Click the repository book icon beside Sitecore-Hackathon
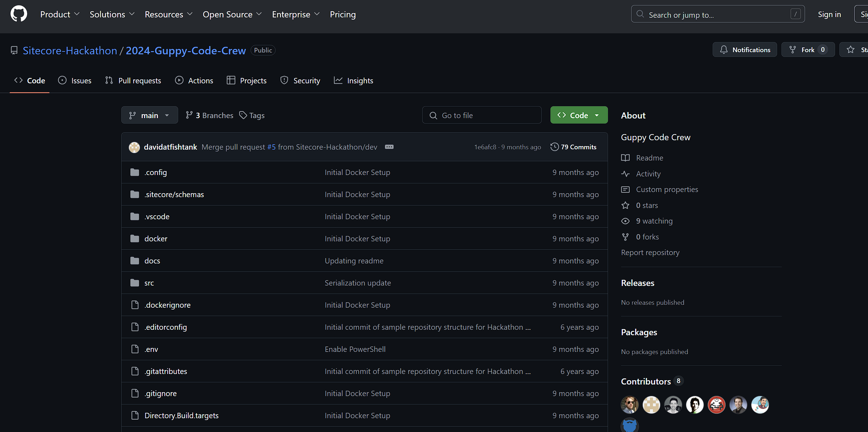Screen dimensions: 868x432 pos(14,50)
